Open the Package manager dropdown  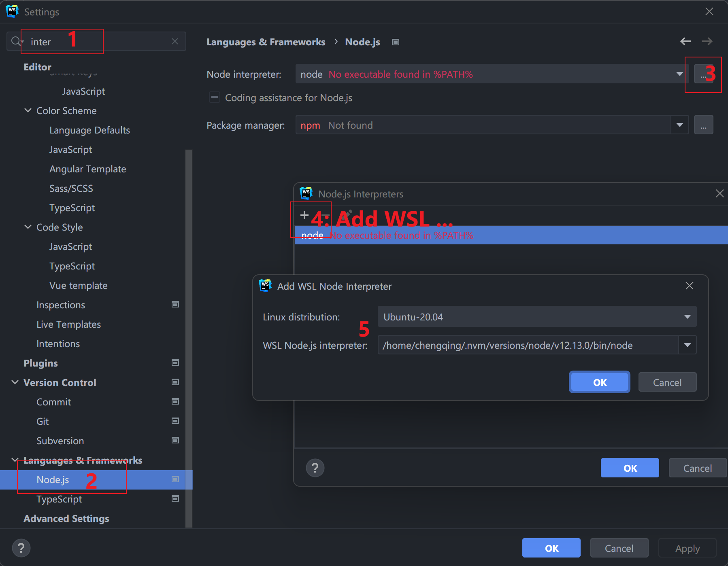click(x=679, y=125)
